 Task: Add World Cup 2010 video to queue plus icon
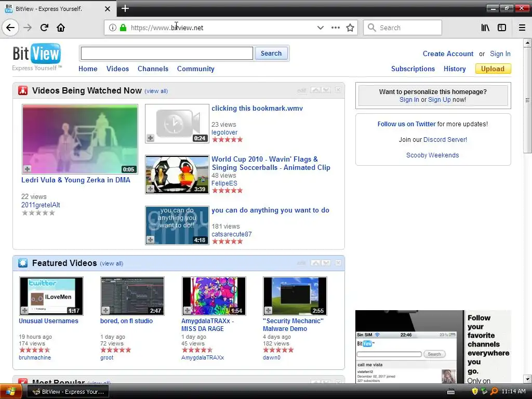click(x=150, y=189)
